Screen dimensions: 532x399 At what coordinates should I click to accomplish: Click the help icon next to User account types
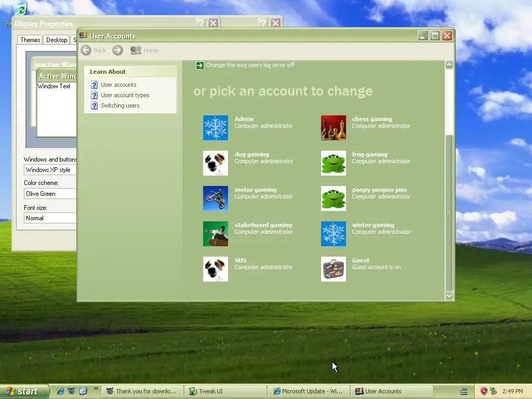(x=95, y=96)
